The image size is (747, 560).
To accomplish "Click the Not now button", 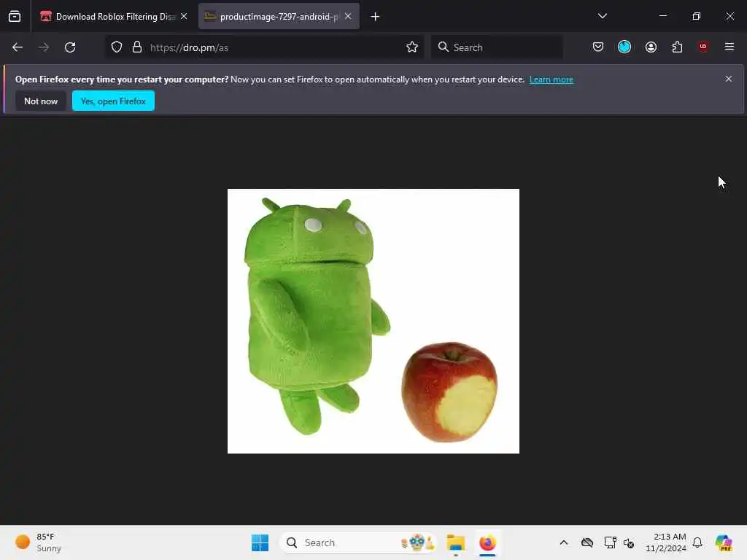I will point(41,101).
